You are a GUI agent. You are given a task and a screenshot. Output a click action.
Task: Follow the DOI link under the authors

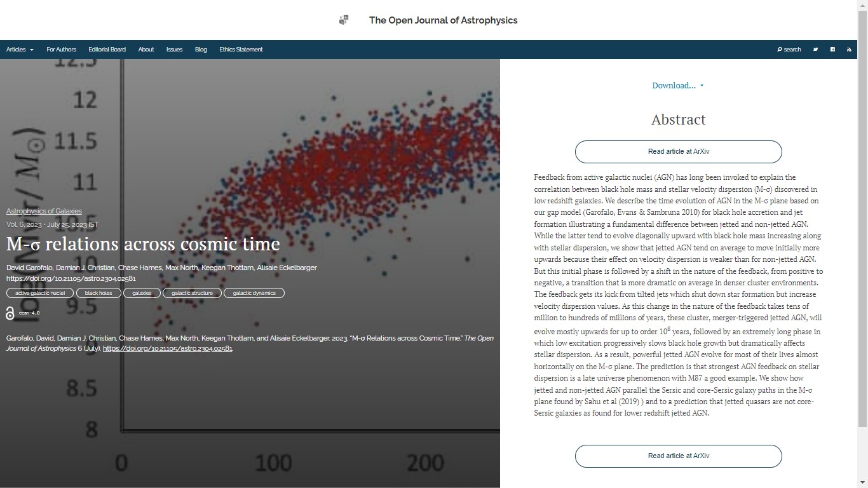click(x=71, y=278)
